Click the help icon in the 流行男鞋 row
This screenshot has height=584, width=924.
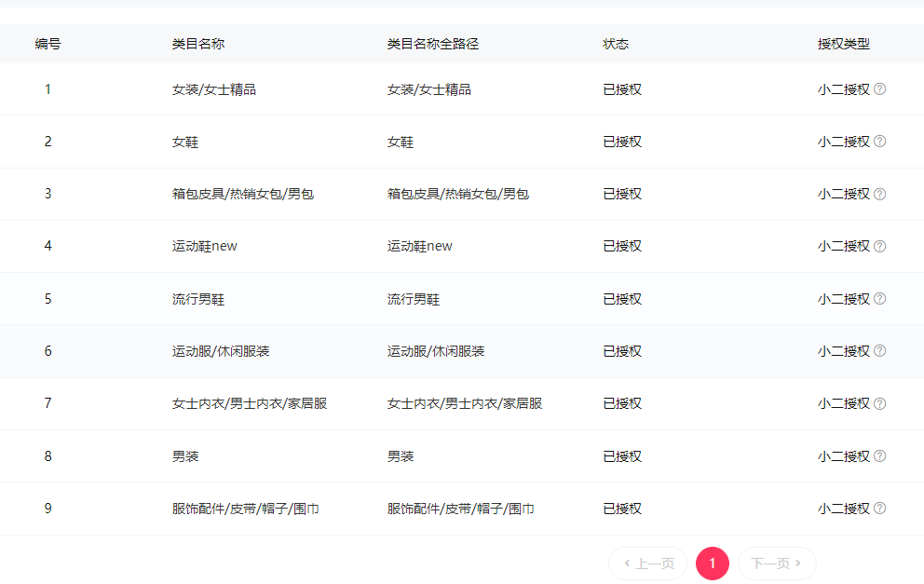click(879, 299)
